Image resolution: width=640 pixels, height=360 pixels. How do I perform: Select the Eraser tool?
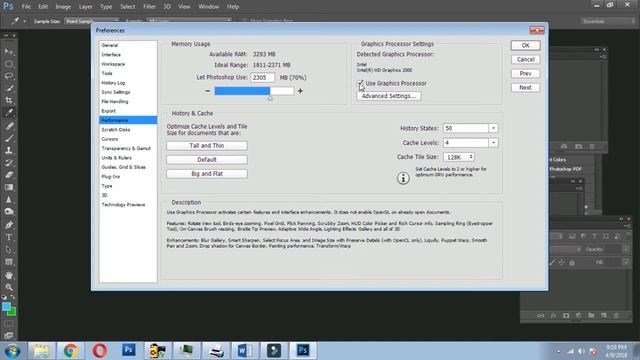pyautogui.click(x=9, y=175)
